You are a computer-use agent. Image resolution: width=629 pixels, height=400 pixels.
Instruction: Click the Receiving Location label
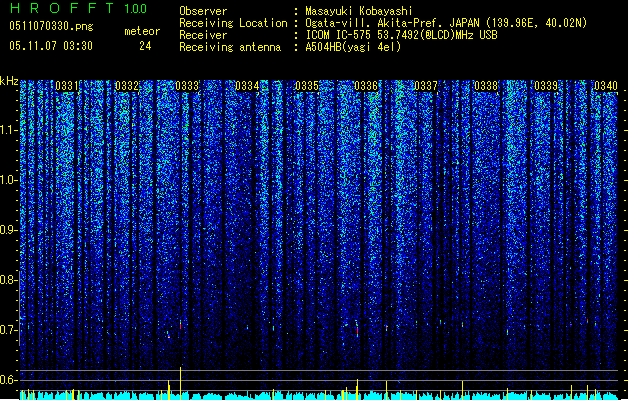pos(233,23)
